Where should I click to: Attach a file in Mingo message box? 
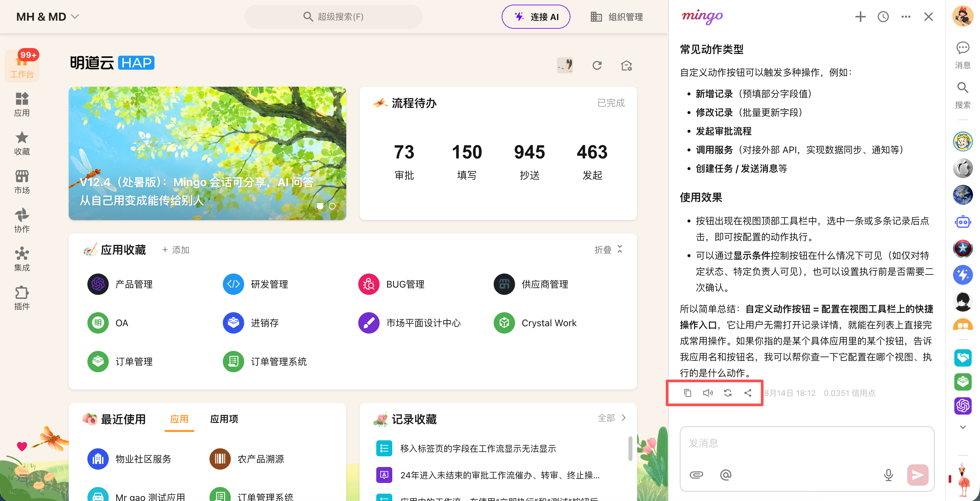click(x=696, y=475)
